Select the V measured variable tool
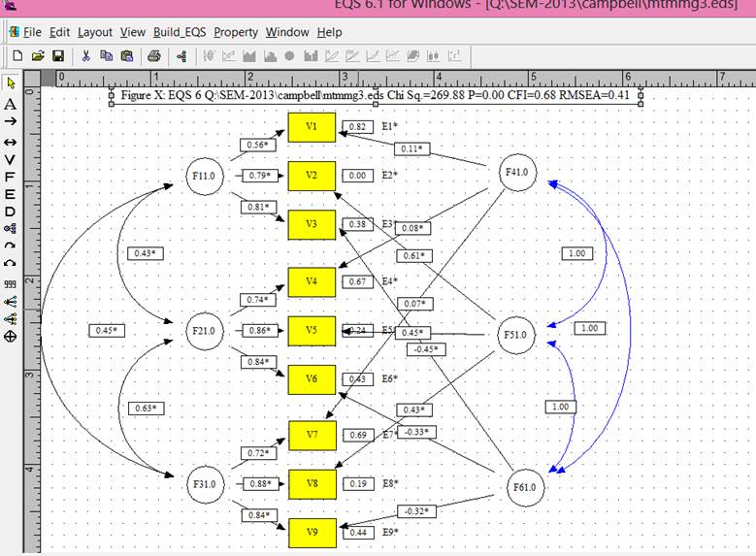 click(10, 159)
